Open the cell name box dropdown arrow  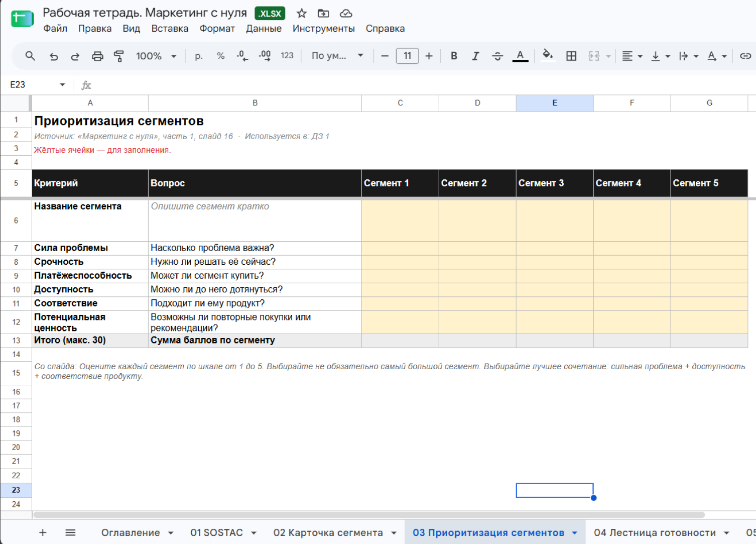coord(62,84)
